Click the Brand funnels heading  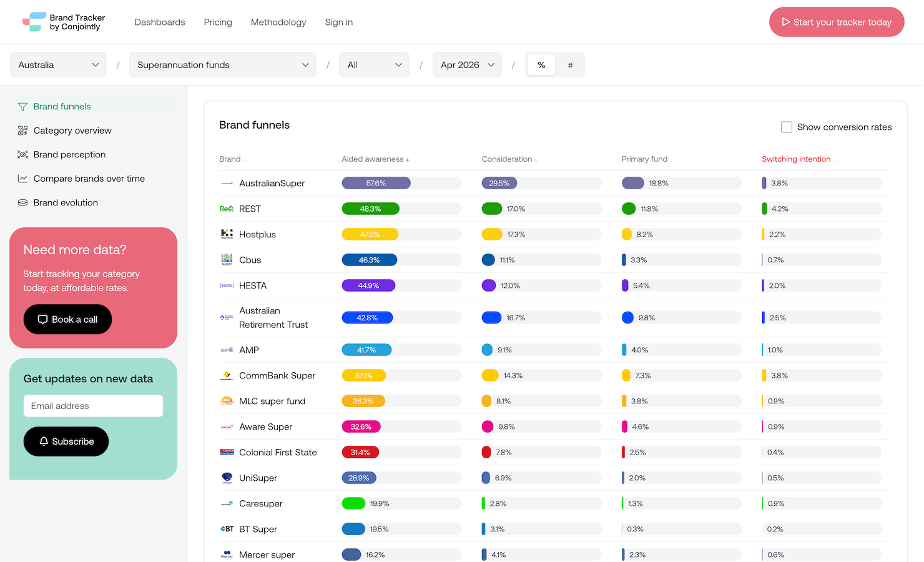tap(255, 125)
